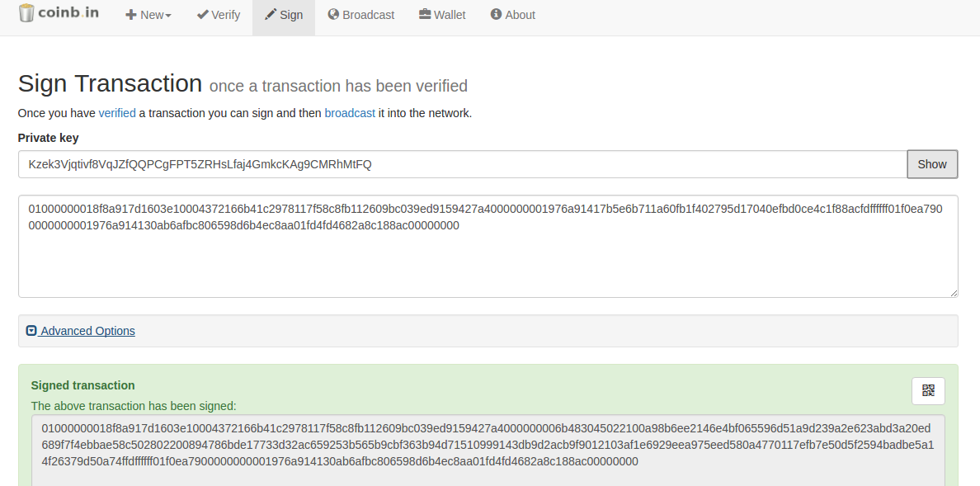Click the Advanced Options caret box icon
Image resolution: width=980 pixels, height=486 pixels.
click(31, 331)
